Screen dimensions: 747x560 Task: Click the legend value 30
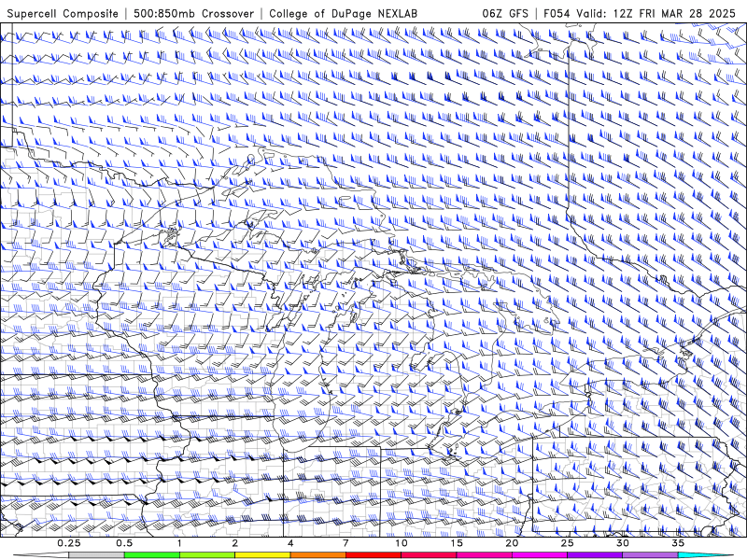pos(622,543)
